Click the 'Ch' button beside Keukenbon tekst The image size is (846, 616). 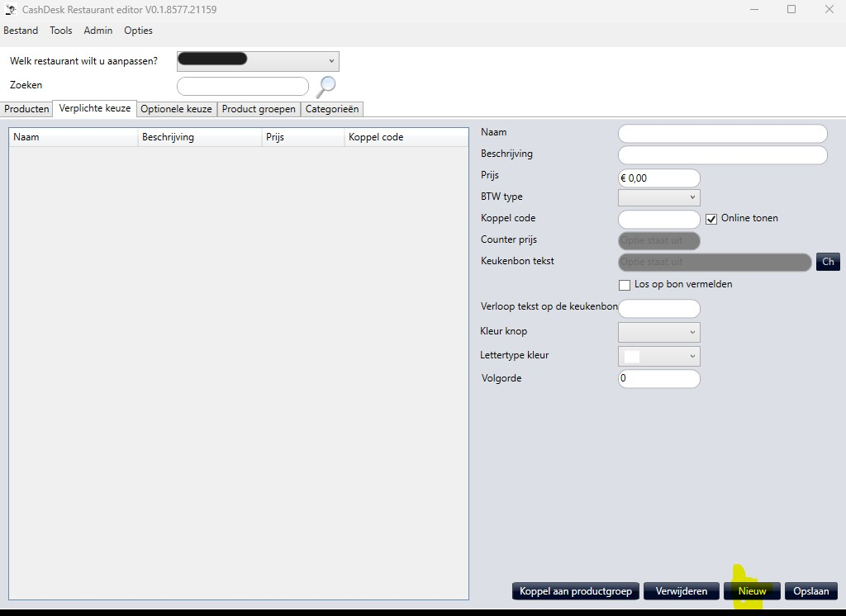[828, 262]
